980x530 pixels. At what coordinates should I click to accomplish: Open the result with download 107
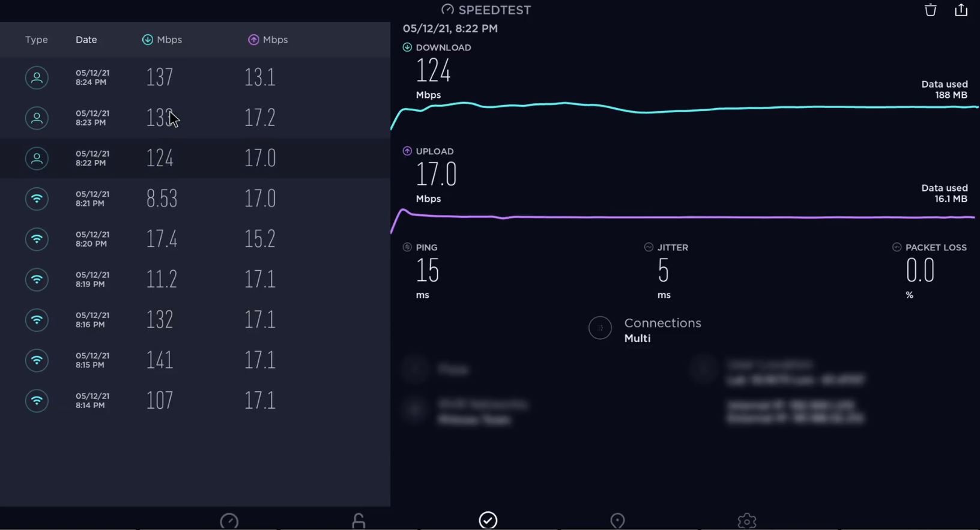click(195, 400)
